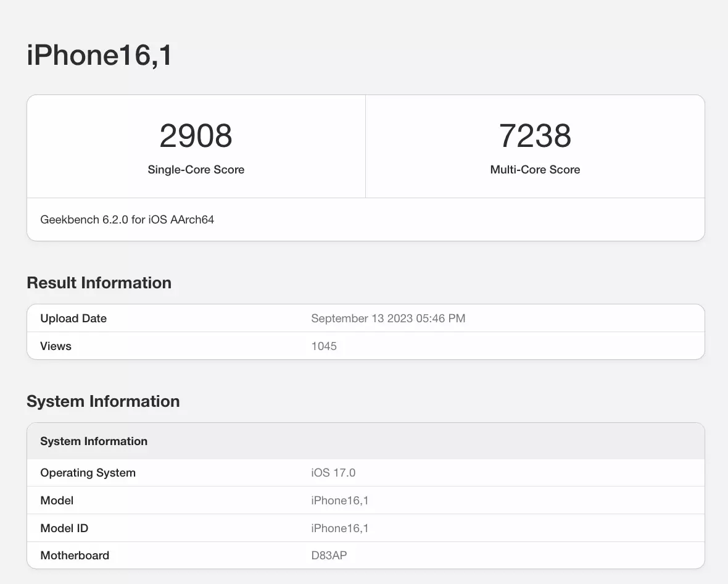
Task: Select the views count 1045
Action: tap(324, 346)
